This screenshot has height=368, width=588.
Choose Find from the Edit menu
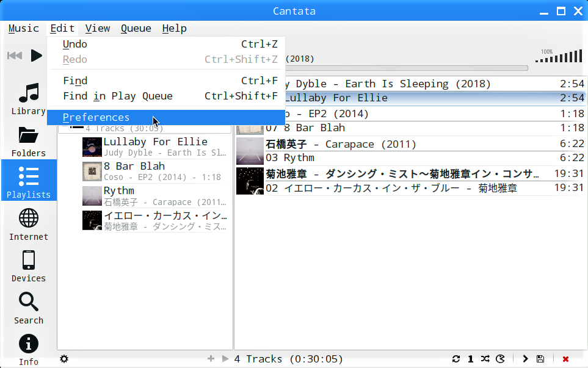pos(166,81)
